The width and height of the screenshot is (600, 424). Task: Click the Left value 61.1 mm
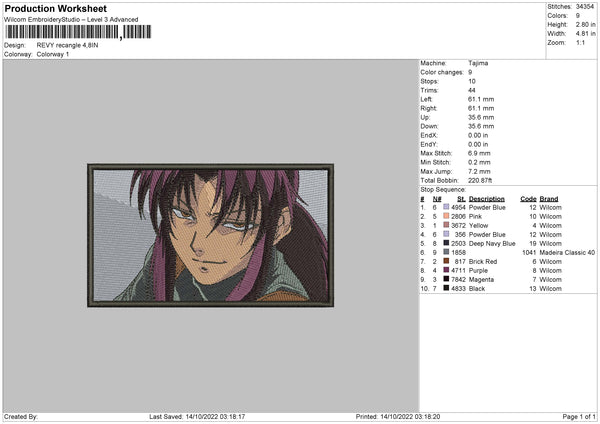coord(481,99)
